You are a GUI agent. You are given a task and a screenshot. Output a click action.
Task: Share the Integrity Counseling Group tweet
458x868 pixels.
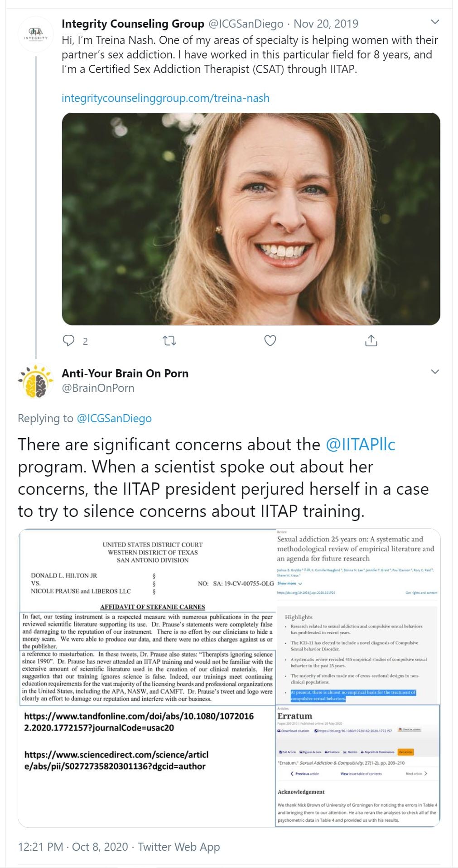[371, 341]
